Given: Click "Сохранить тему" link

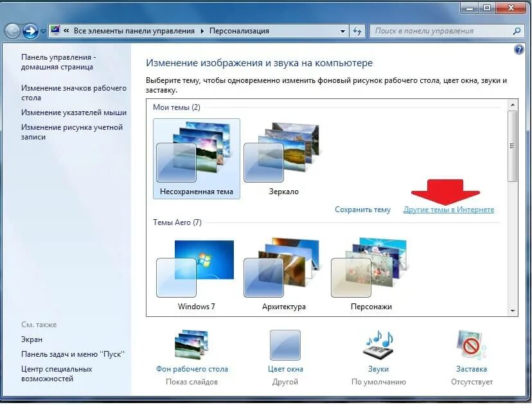Looking at the screenshot, I should click(x=362, y=210).
